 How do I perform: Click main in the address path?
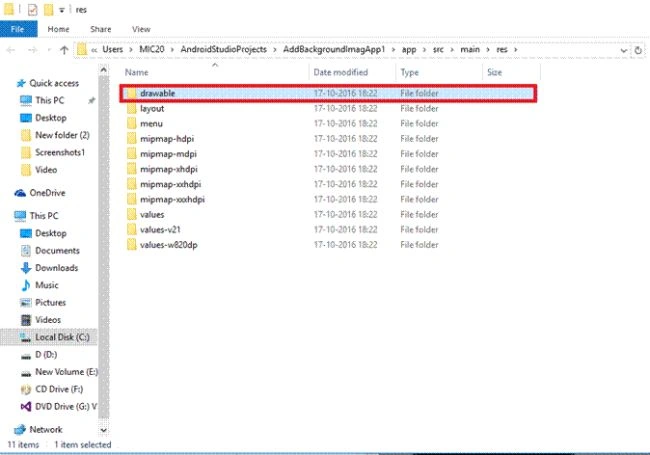[x=470, y=50]
